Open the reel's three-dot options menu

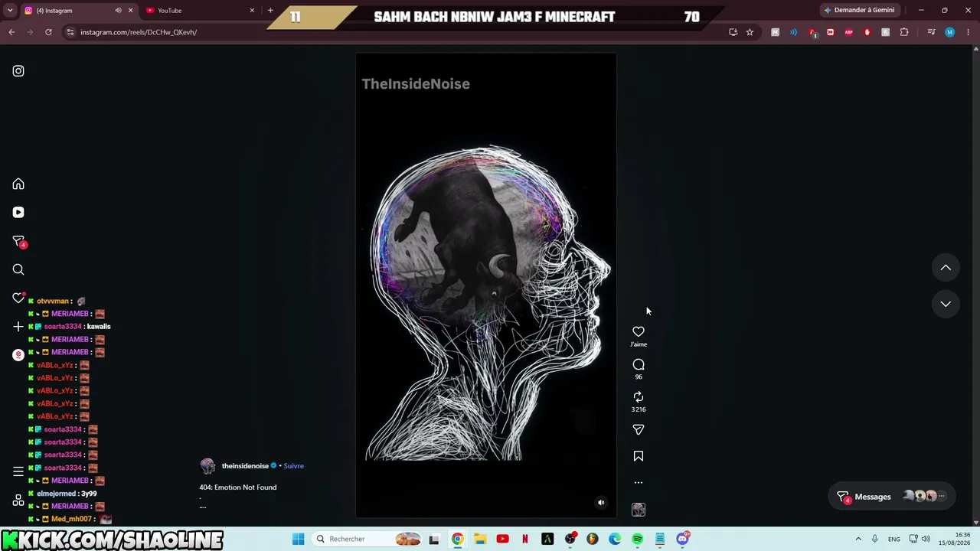point(639,483)
